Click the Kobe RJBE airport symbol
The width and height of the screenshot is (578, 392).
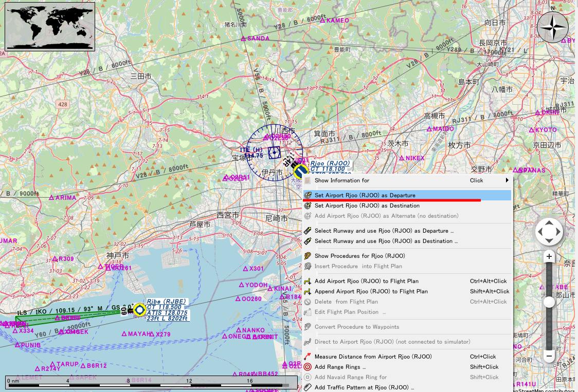coord(139,310)
